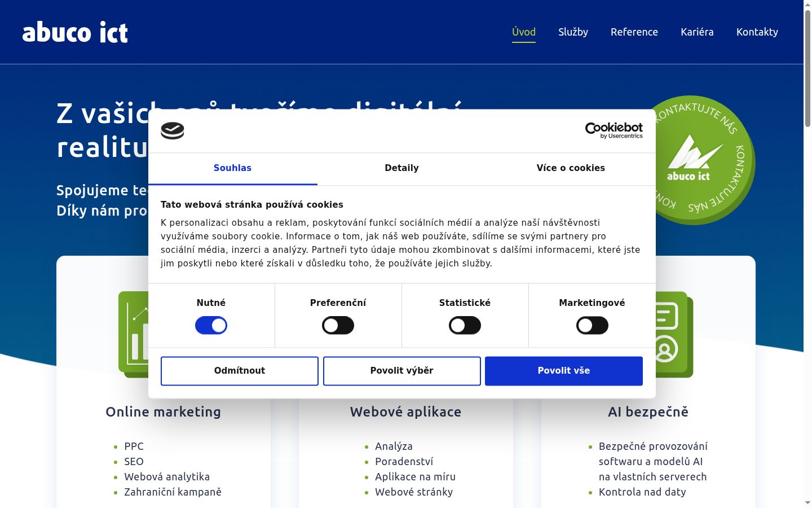This screenshot has width=812, height=508.
Task: Toggle the Nutné cookies switch
Action: point(211,325)
